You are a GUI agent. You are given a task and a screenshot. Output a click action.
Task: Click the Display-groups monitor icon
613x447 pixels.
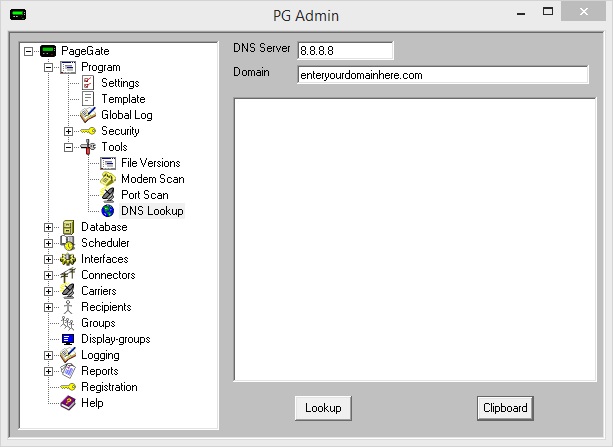[68, 339]
